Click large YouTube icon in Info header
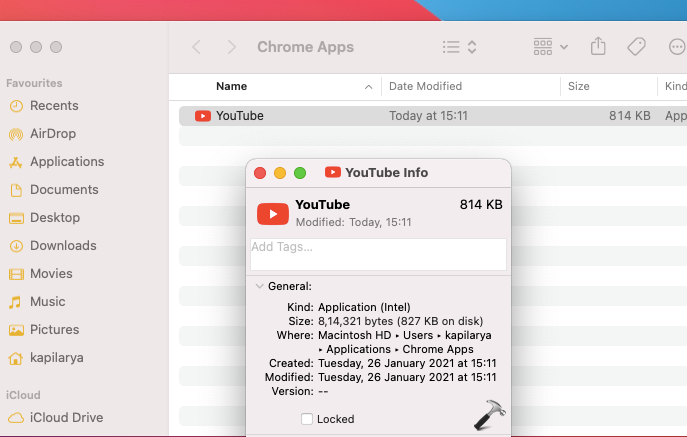The image size is (687, 437). click(273, 214)
